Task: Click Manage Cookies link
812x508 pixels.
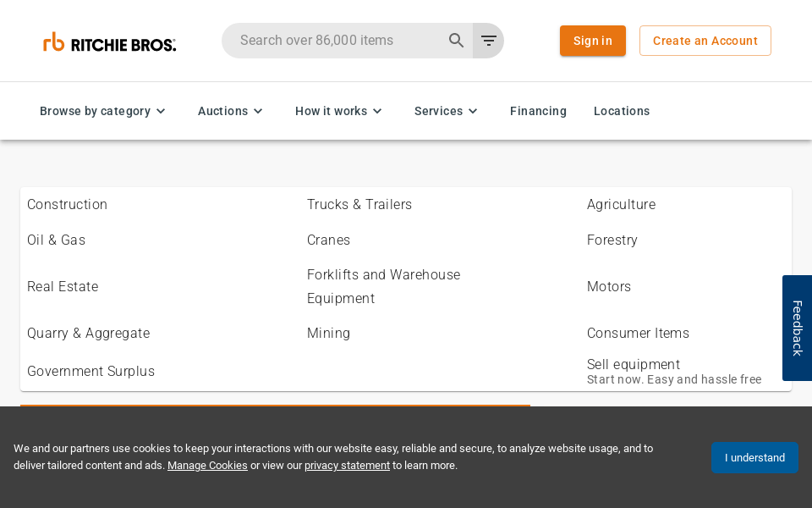Action: 207,466
